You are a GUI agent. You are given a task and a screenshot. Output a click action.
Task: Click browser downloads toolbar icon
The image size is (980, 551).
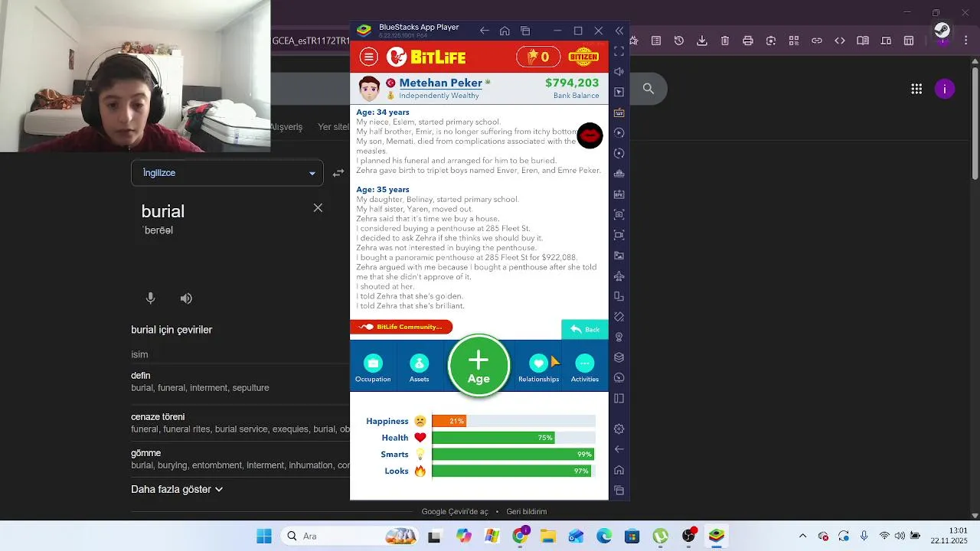pyautogui.click(x=702, y=41)
